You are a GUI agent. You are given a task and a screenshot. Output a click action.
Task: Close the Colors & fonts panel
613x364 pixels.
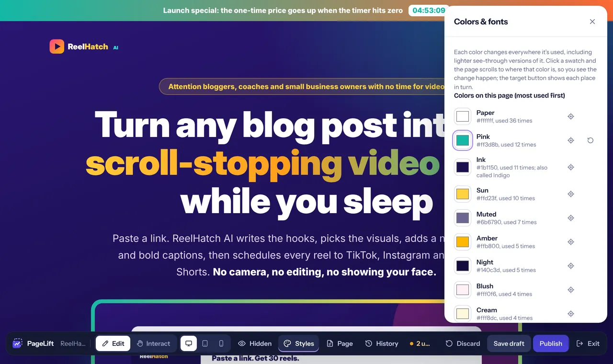592,22
